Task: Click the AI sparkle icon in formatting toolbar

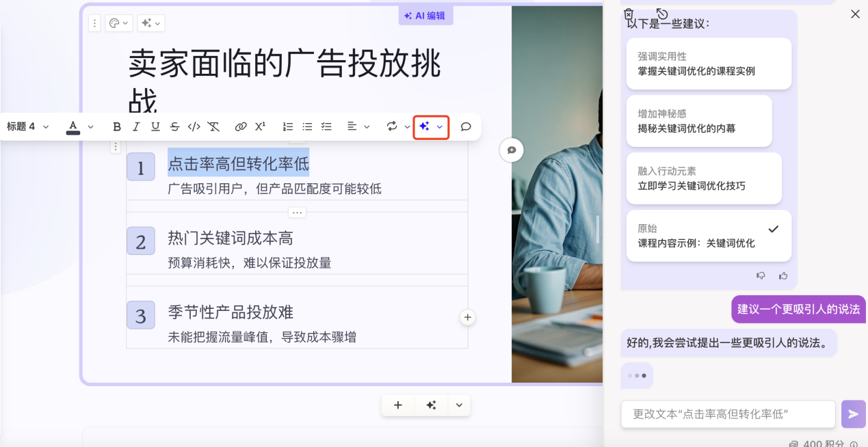Action: [x=424, y=126]
